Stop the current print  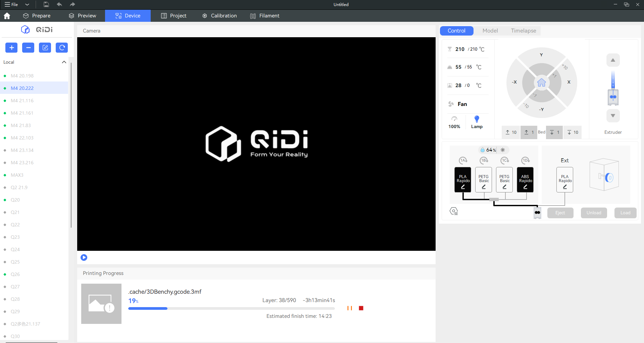pos(361,308)
